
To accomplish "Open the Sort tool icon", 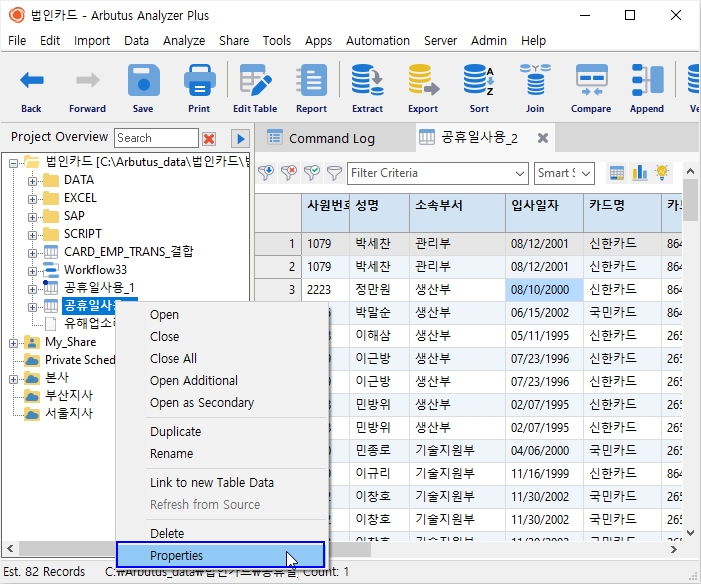I will pos(479,80).
